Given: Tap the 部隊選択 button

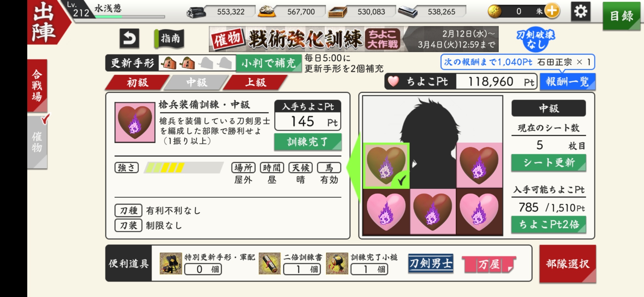Looking at the screenshot, I should pos(567,264).
